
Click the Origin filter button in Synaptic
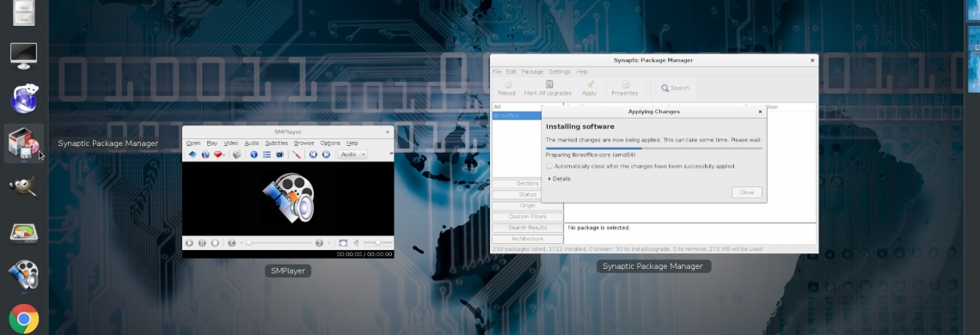coord(528,205)
